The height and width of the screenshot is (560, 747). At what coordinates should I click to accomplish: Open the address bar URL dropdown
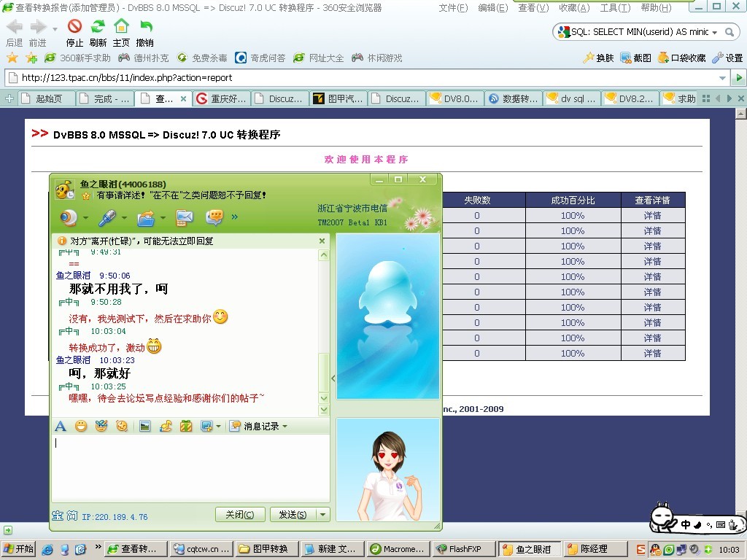click(x=723, y=77)
